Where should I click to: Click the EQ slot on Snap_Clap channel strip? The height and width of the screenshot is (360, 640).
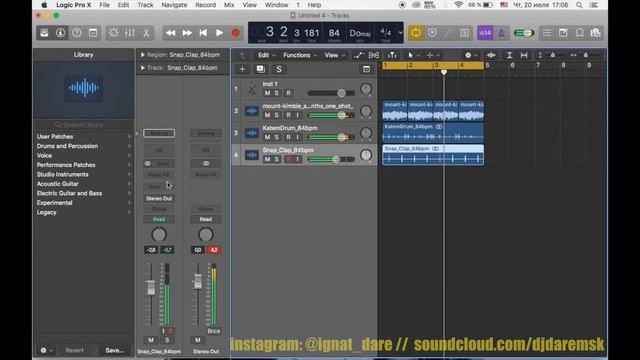[159, 150]
